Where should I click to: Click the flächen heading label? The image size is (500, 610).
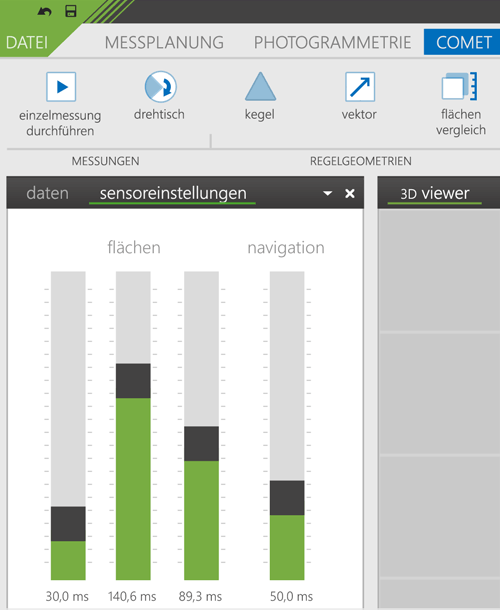click(134, 247)
